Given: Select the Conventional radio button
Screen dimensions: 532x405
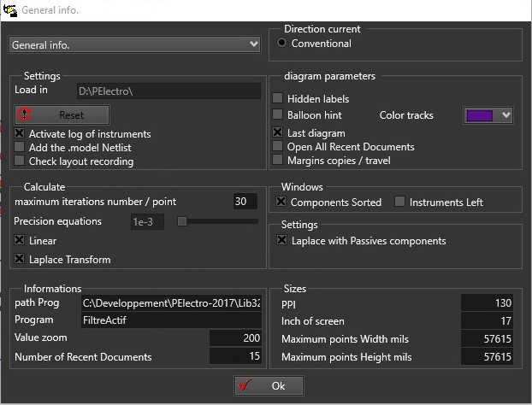Looking at the screenshot, I should click(x=281, y=43).
